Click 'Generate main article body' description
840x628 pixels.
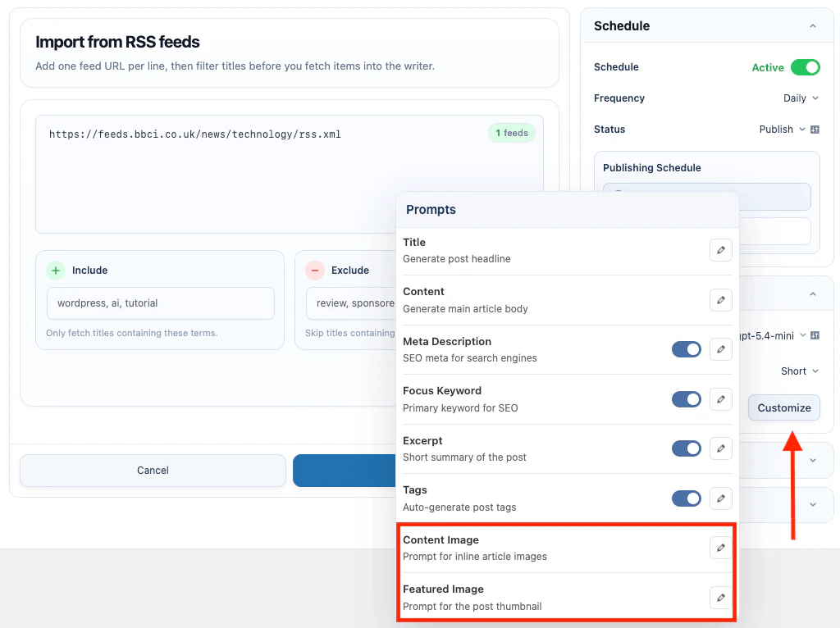click(x=465, y=309)
